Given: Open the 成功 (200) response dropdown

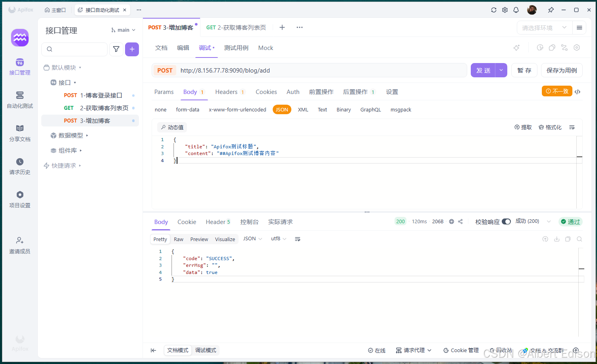Looking at the screenshot, I should tap(533, 221).
